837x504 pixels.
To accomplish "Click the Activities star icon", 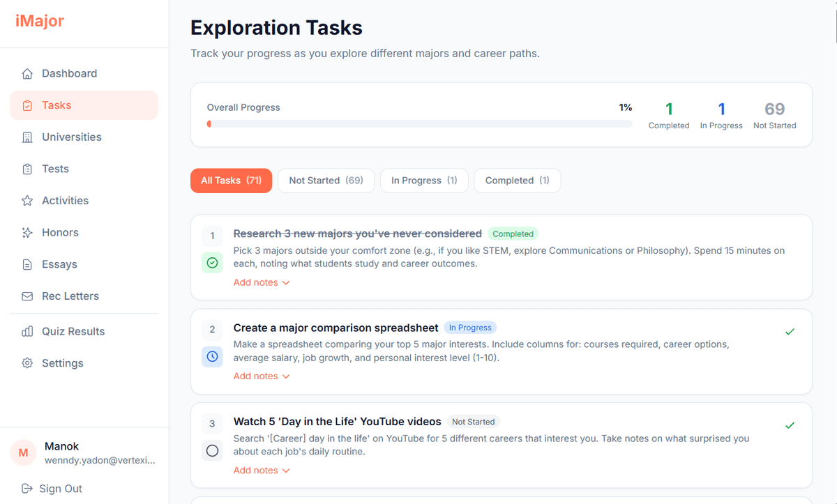I will [28, 200].
